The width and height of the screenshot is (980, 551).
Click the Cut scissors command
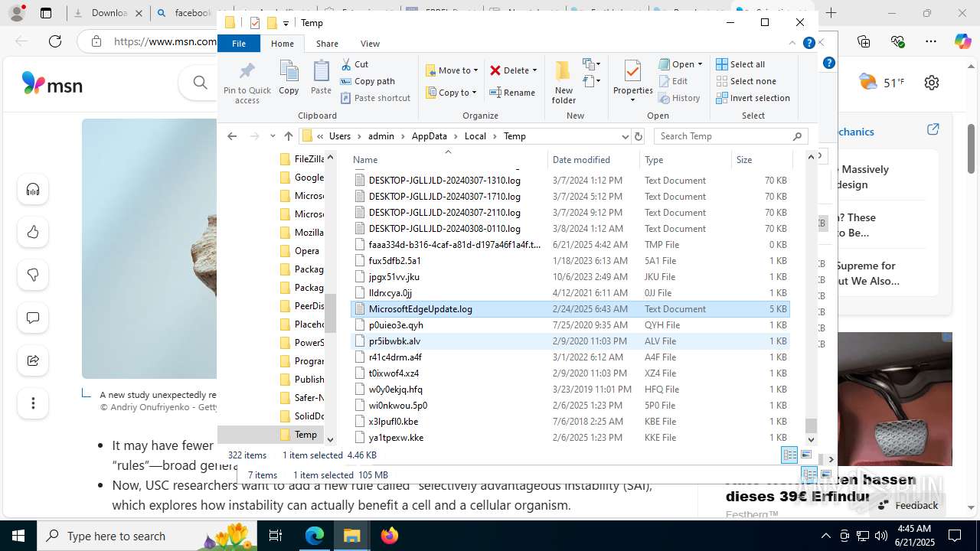point(354,64)
